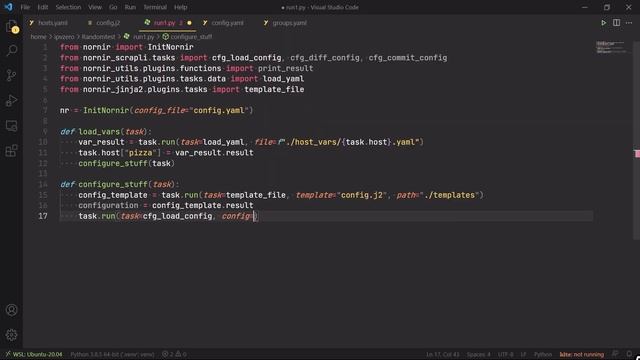Click the Python language mode indicator
Screen dimensions: 640x360
[542, 354]
